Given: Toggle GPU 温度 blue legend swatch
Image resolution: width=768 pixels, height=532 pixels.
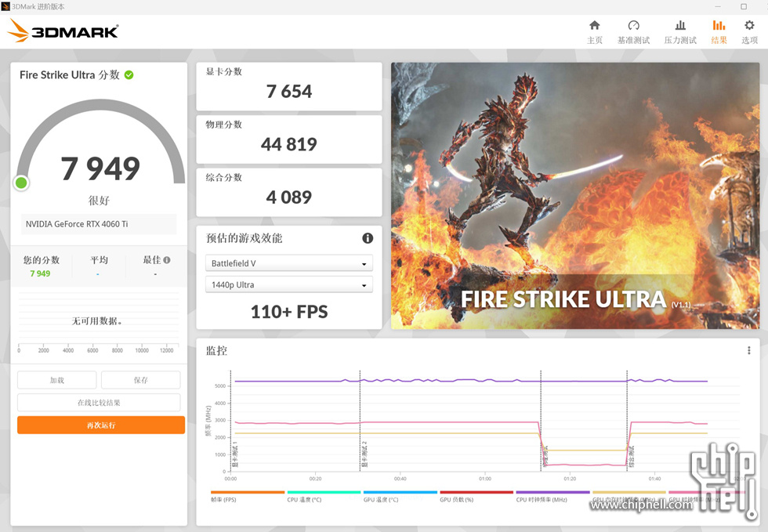Looking at the screenshot, I should pos(400,492).
